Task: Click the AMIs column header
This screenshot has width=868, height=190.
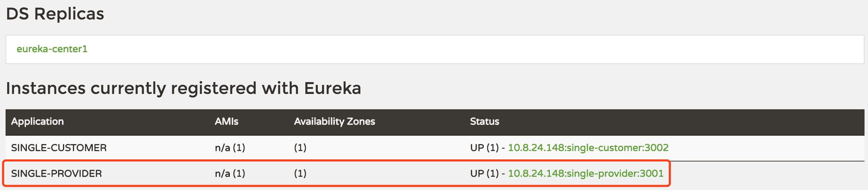Action: point(226,121)
